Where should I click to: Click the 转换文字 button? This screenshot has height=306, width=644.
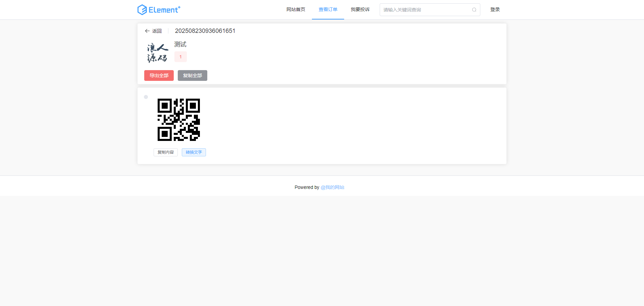click(x=194, y=152)
